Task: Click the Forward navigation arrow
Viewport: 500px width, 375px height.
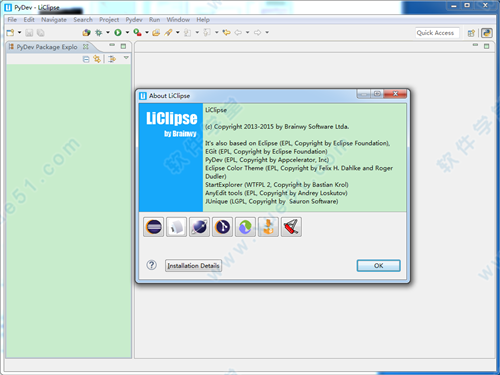Action: pyautogui.click(x=257, y=32)
